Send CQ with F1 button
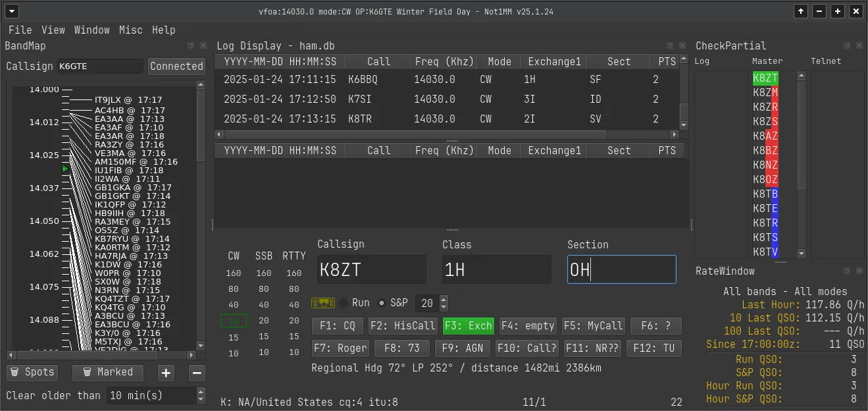The width and height of the screenshot is (868, 411). pyautogui.click(x=338, y=325)
